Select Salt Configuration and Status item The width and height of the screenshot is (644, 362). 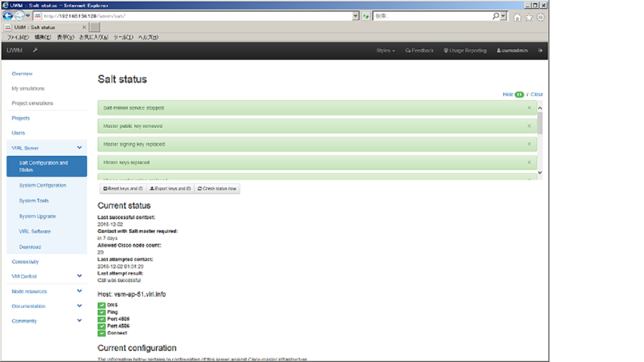pos(47,166)
